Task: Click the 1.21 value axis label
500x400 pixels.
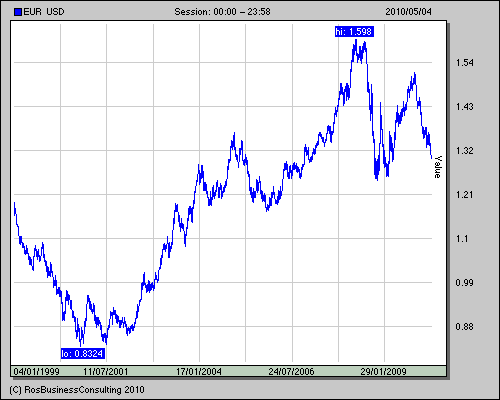Action: [465, 195]
